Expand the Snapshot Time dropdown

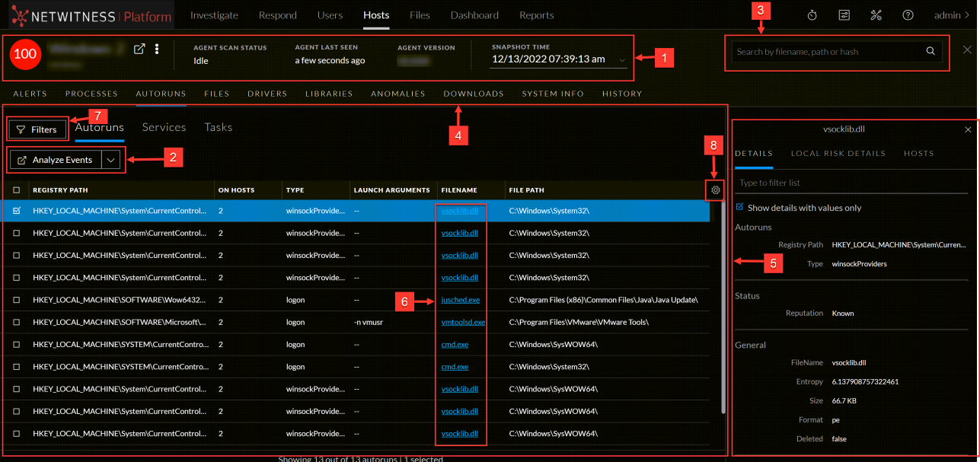coord(621,61)
